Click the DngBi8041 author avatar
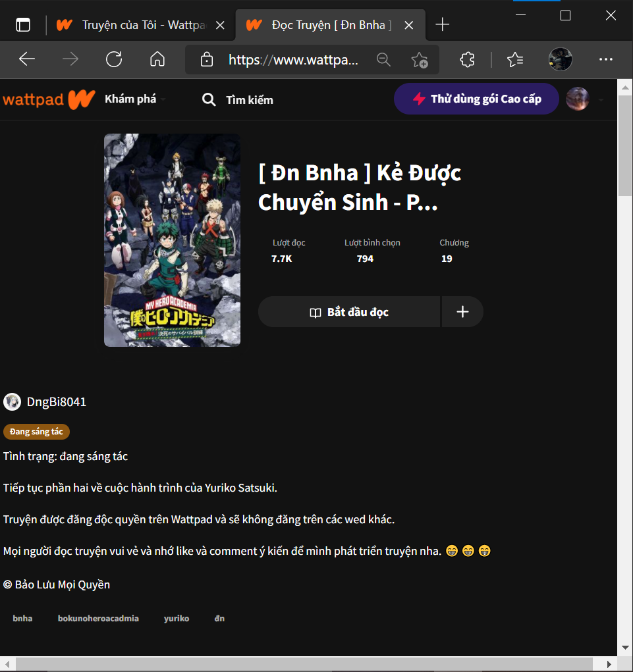Screen dimensions: 633x672 pyautogui.click(x=12, y=402)
